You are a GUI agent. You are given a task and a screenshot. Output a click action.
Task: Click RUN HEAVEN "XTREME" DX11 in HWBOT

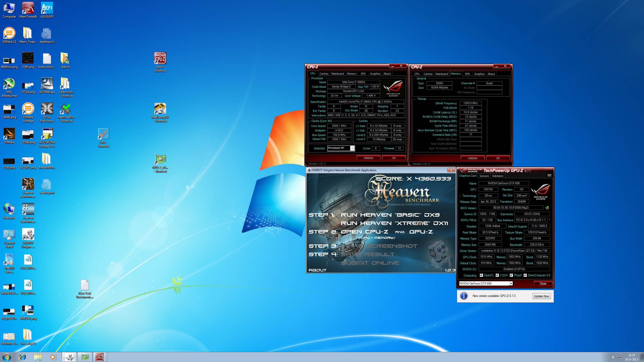pos(394,223)
